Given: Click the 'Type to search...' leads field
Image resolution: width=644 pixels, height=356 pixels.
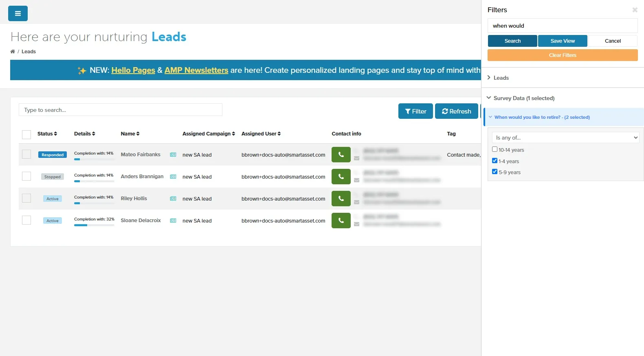Looking at the screenshot, I should click(121, 110).
